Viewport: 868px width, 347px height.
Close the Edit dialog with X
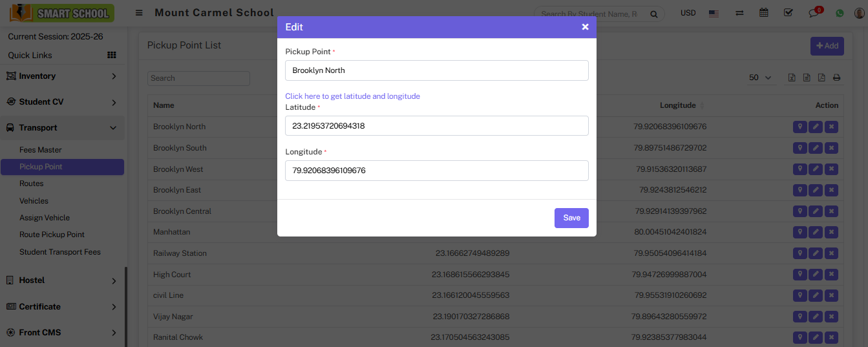click(585, 27)
